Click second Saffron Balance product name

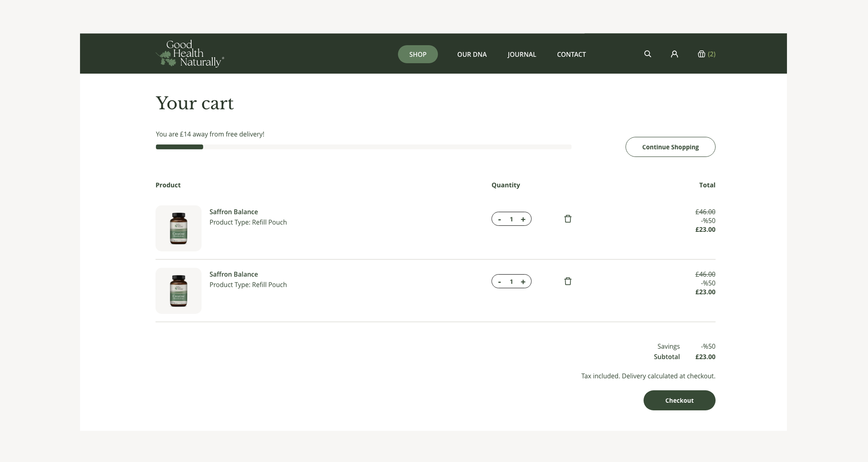(x=233, y=274)
